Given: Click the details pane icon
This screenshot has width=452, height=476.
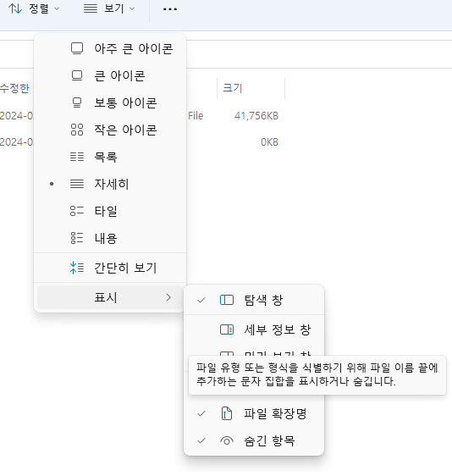Looking at the screenshot, I should click(227, 329).
